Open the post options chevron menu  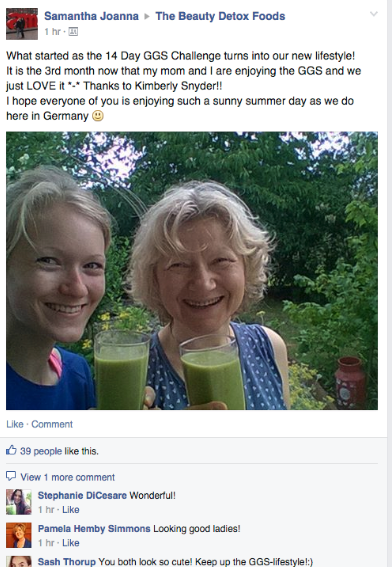tap(374, 14)
